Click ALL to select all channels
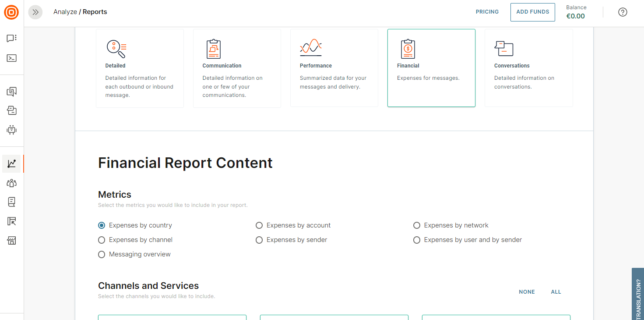644x320 pixels. point(556,292)
